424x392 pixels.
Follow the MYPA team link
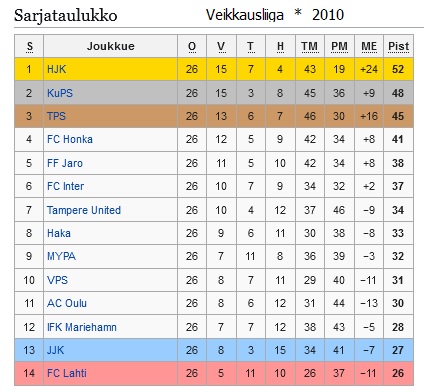(x=61, y=256)
